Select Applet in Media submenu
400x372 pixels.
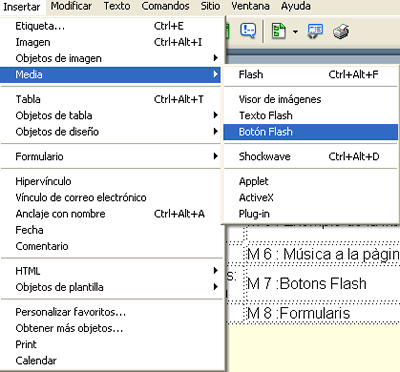pyautogui.click(x=311, y=181)
